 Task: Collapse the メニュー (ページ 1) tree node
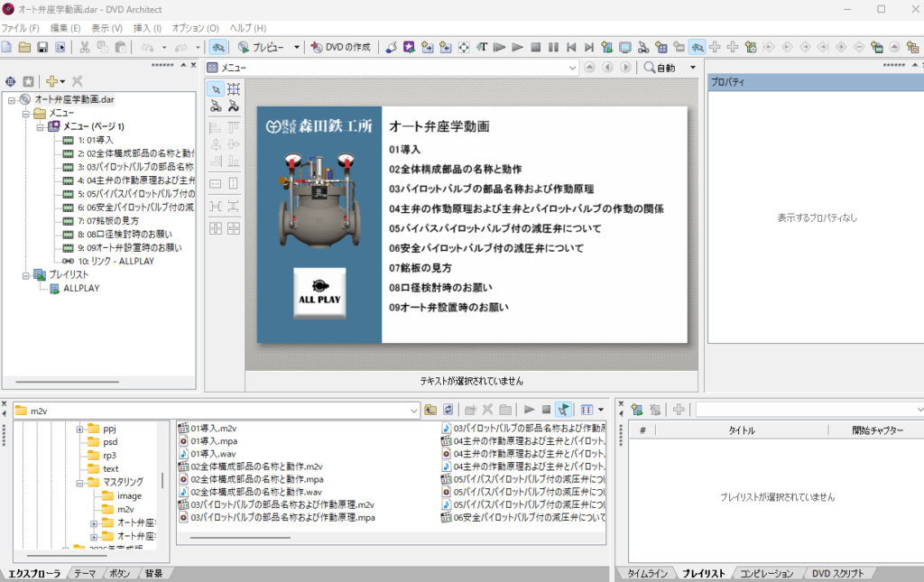(x=40, y=127)
